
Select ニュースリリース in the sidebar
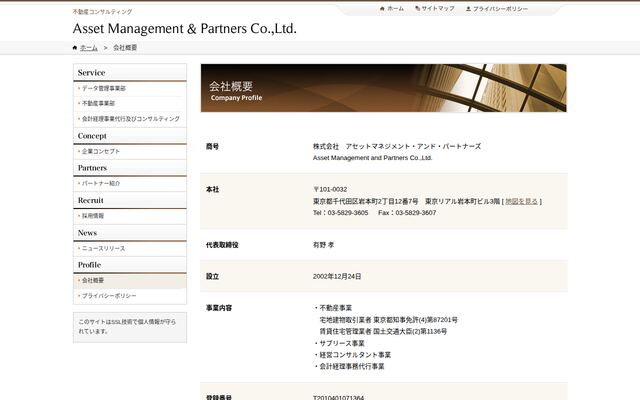[103, 248]
